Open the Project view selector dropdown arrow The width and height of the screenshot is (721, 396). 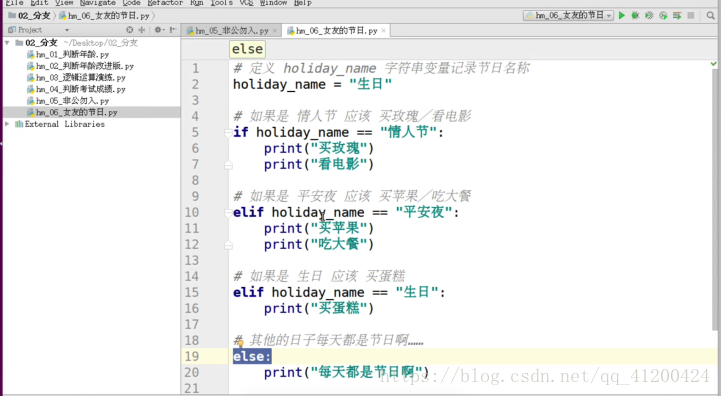[x=67, y=30]
